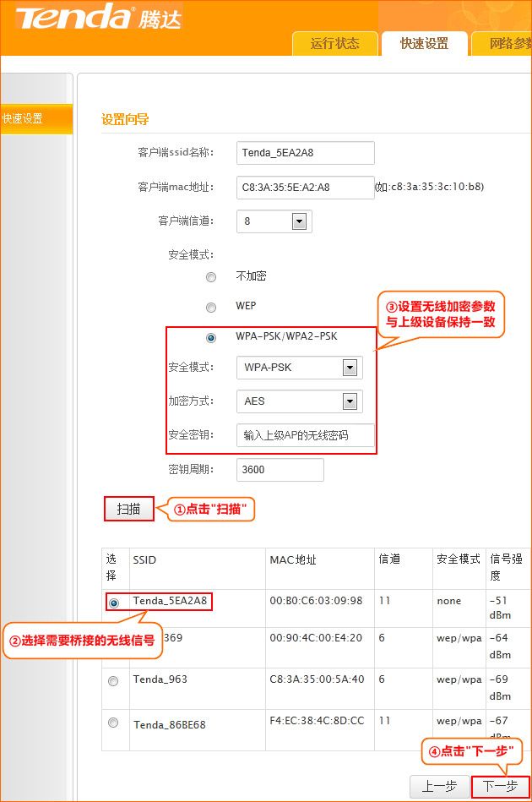532x802 pixels.
Task: Click the 客户端ssid名称 input field
Action: [x=305, y=153]
